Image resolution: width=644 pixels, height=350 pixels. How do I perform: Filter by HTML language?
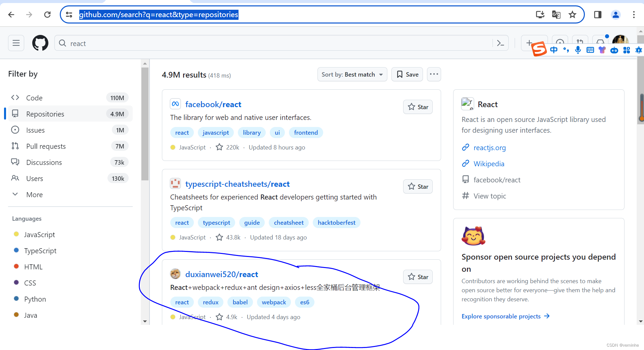(x=33, y=267)
